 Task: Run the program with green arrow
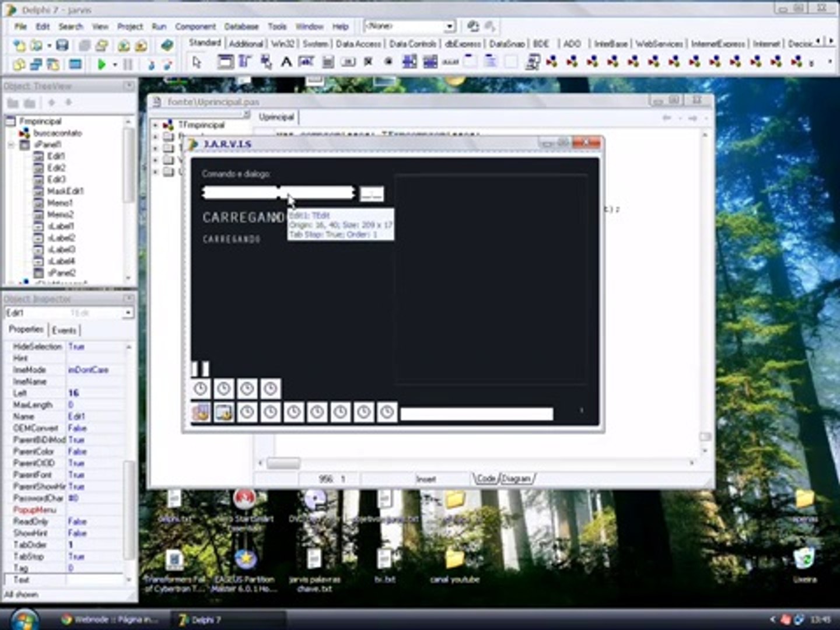[x=101, y=64]
